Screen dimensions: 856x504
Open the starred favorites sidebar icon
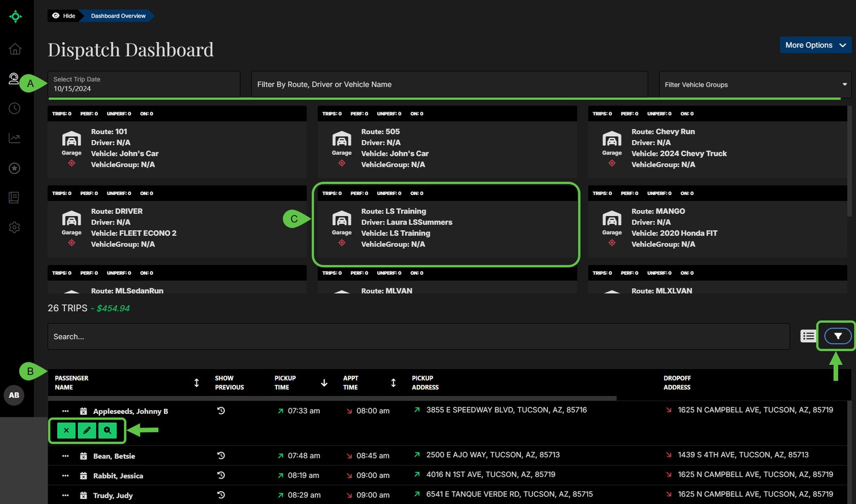[x=15, y=168]
